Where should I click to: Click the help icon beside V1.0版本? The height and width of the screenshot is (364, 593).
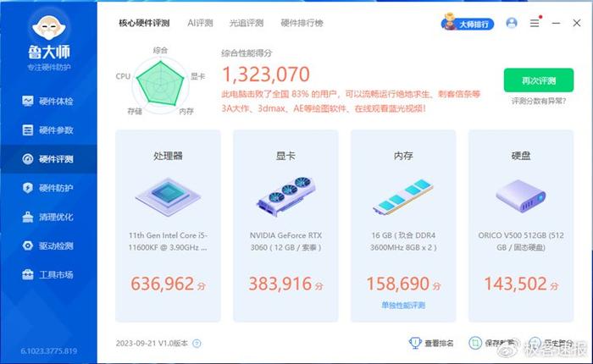pos(197,343)
